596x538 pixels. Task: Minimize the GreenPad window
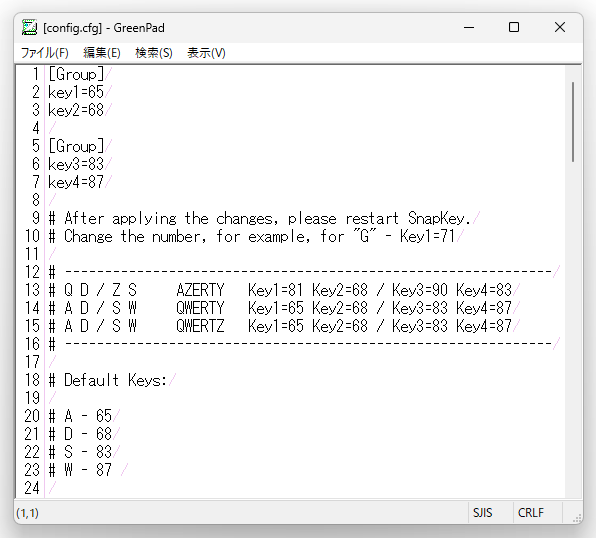point(469,28)
